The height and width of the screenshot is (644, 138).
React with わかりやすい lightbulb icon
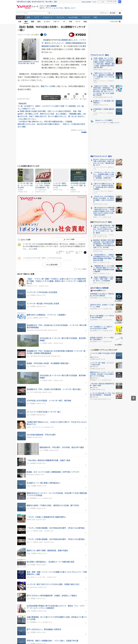(74, 97)
